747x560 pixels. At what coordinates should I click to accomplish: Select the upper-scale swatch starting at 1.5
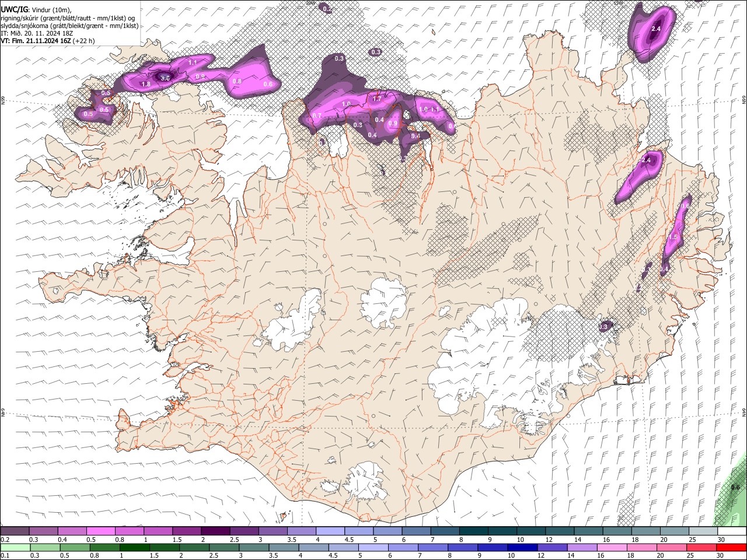(x=186, y=531)
